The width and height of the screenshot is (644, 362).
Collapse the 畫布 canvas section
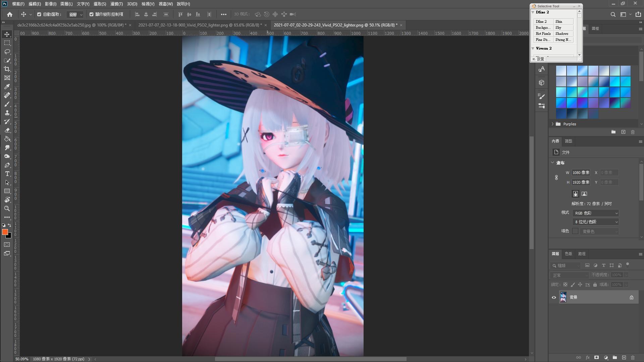tap(552, 163)
